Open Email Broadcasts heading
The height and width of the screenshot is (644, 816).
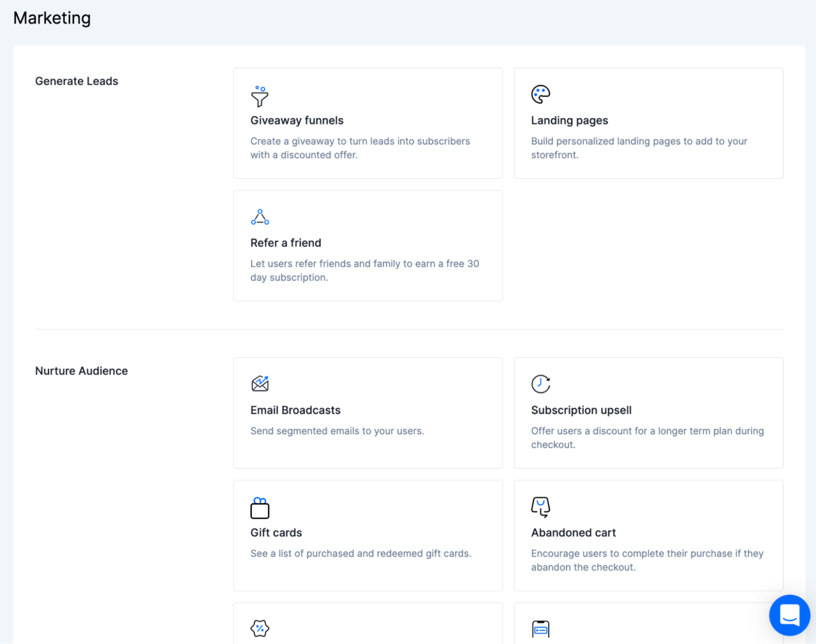[x=295, y=410]
